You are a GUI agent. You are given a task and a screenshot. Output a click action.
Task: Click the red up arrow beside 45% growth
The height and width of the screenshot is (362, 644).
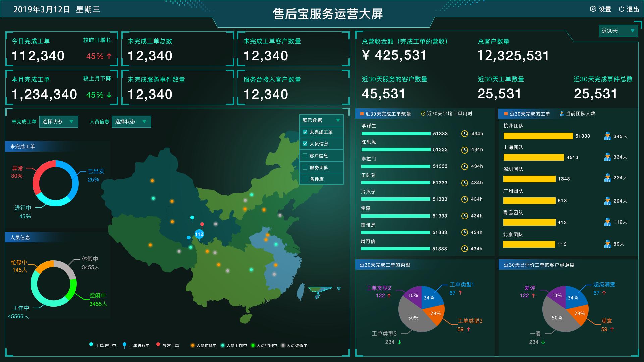[109, 56]
